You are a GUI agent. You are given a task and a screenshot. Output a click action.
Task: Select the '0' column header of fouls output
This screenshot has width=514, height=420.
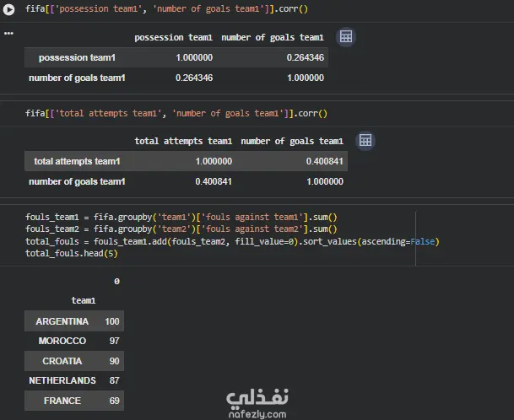coord(116,282)
